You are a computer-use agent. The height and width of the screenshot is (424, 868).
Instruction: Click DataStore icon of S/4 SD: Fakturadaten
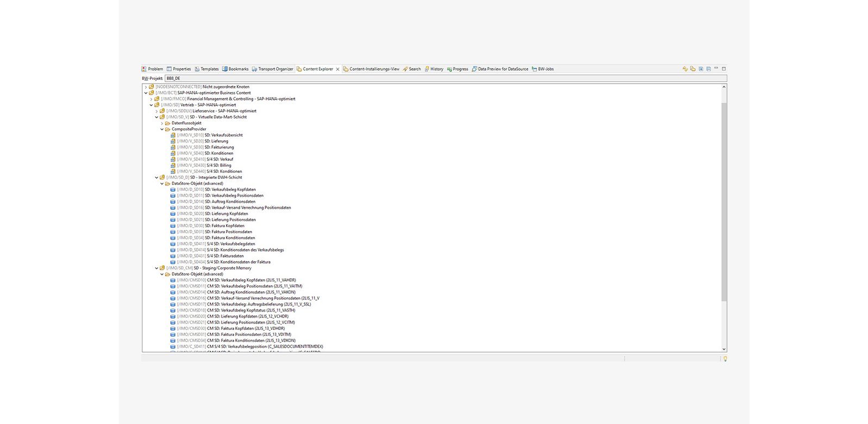(173, 256)
